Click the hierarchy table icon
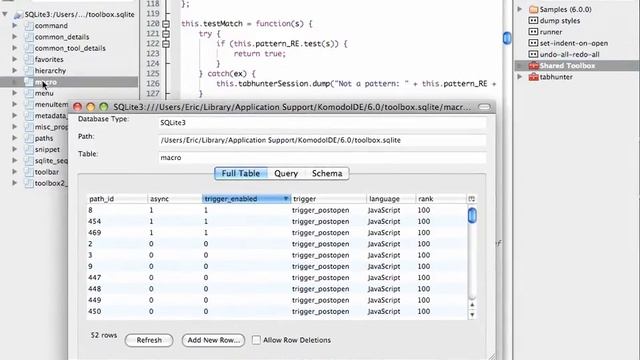Screen dimensions: 640x360 click(29, 71)
